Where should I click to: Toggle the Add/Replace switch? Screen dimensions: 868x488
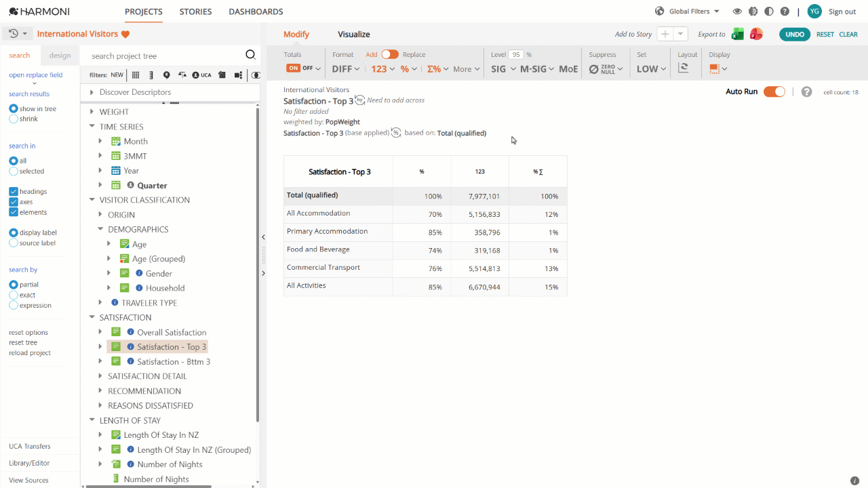pos(390,54)
